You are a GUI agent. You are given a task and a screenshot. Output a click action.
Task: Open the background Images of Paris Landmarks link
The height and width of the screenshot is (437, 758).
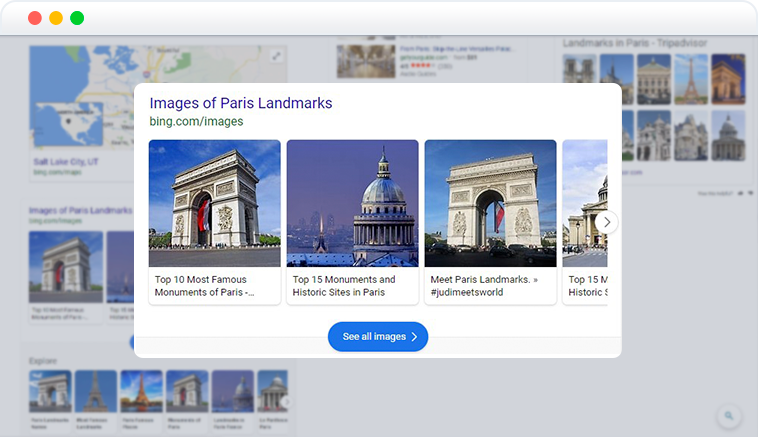coord(80,210)
